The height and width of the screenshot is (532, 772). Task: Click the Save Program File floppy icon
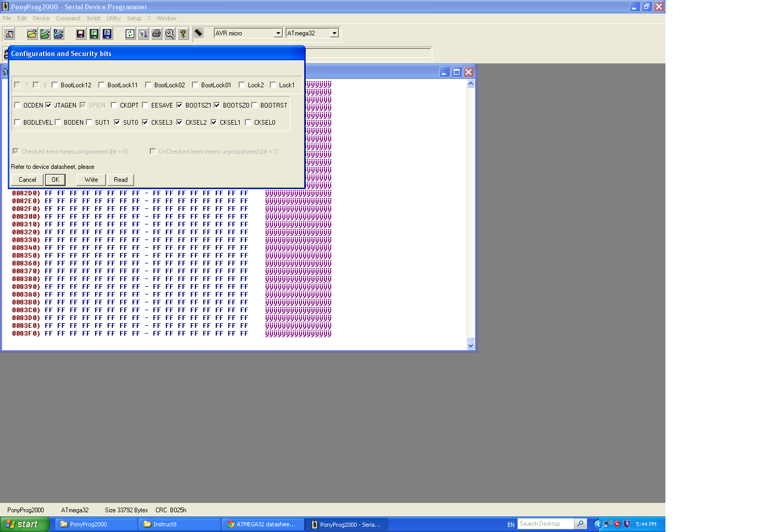coord(94,34)
